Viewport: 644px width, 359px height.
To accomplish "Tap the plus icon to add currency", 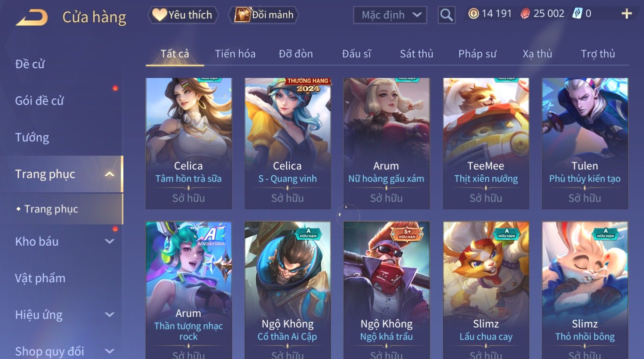I will pos(626,14).
